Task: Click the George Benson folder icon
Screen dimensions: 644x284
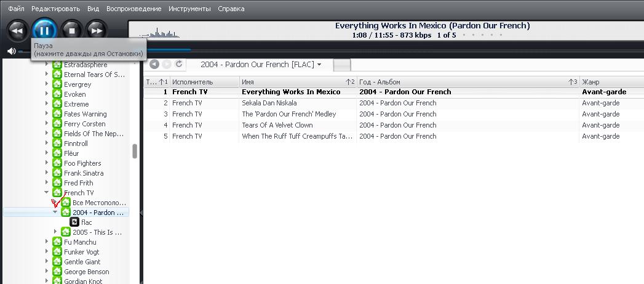Action: tap(57, 272)
